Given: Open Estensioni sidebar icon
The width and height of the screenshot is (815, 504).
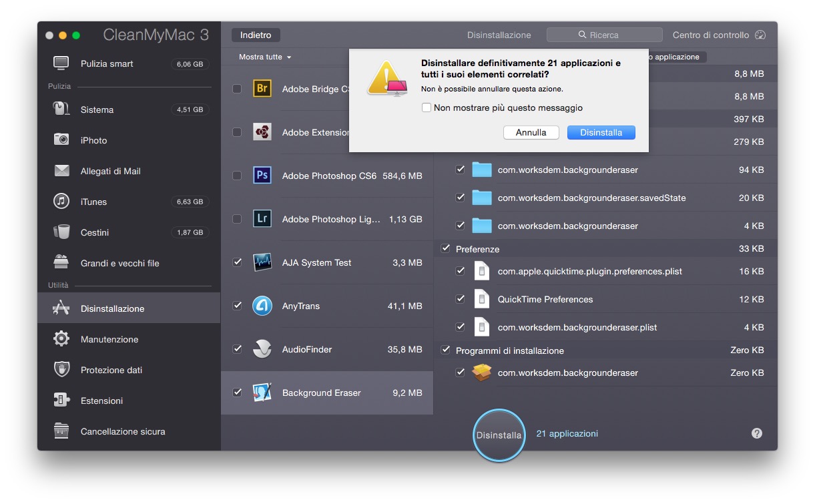Looking at the screenshot, I should (61, 400).
